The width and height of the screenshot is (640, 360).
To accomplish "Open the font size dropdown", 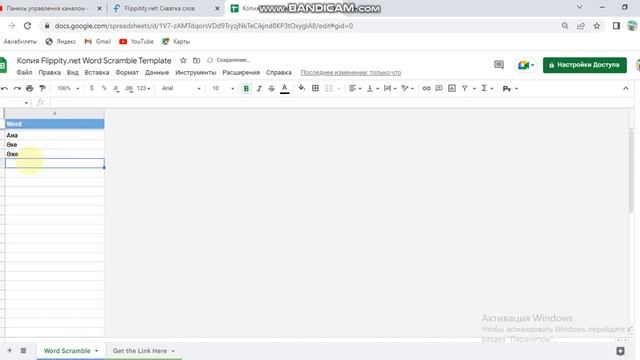I will click(x=223, y=89).
